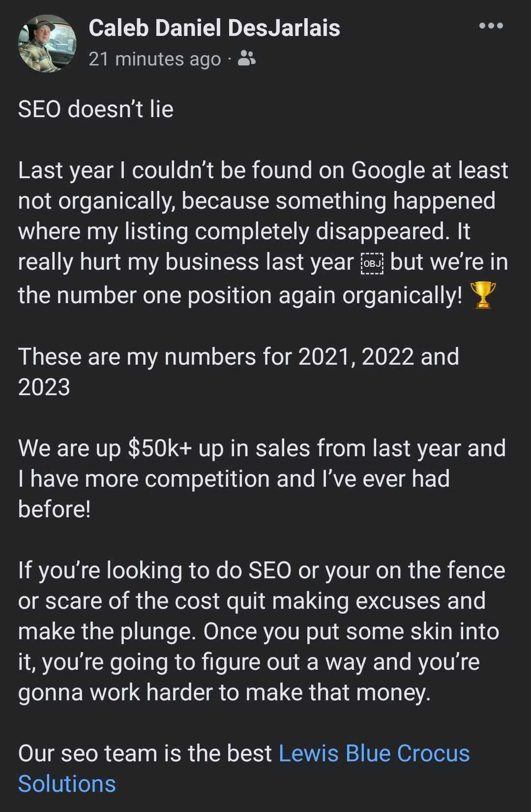Click the "before!" word in sales paragraph
The width and height of the screenshot is (531, 812).
(55, 509)
